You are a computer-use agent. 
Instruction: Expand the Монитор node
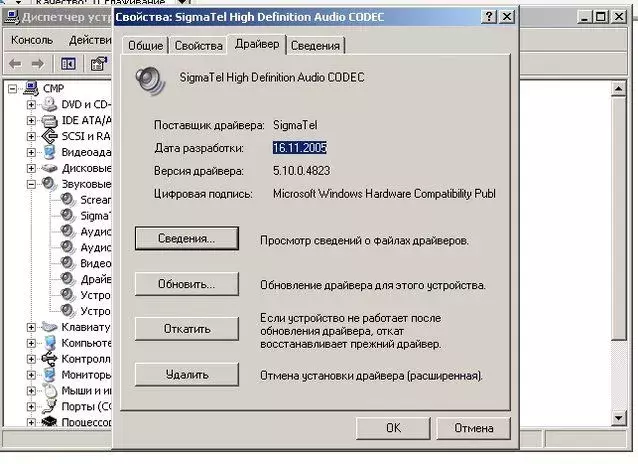coord(31,374)
